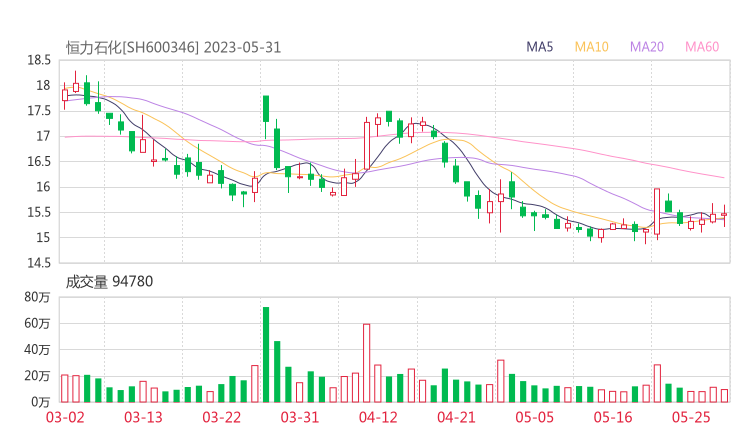This screenshot has height=440, width=740.
Task: Click the 03-31 date axis label
Action: coord(300,417)
